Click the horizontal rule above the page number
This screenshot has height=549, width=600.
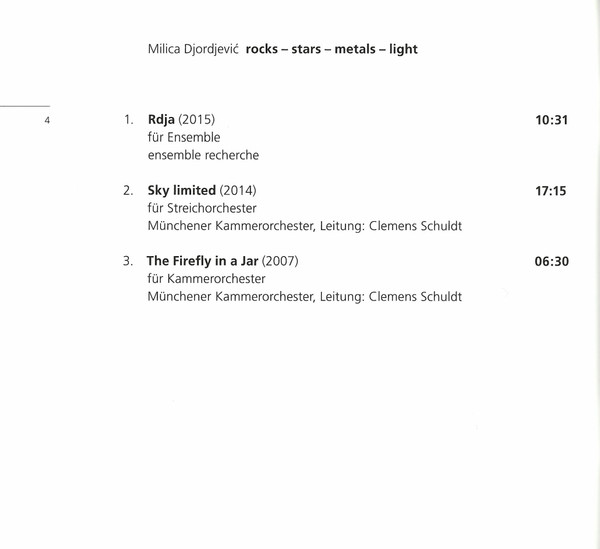coord(24,105)
